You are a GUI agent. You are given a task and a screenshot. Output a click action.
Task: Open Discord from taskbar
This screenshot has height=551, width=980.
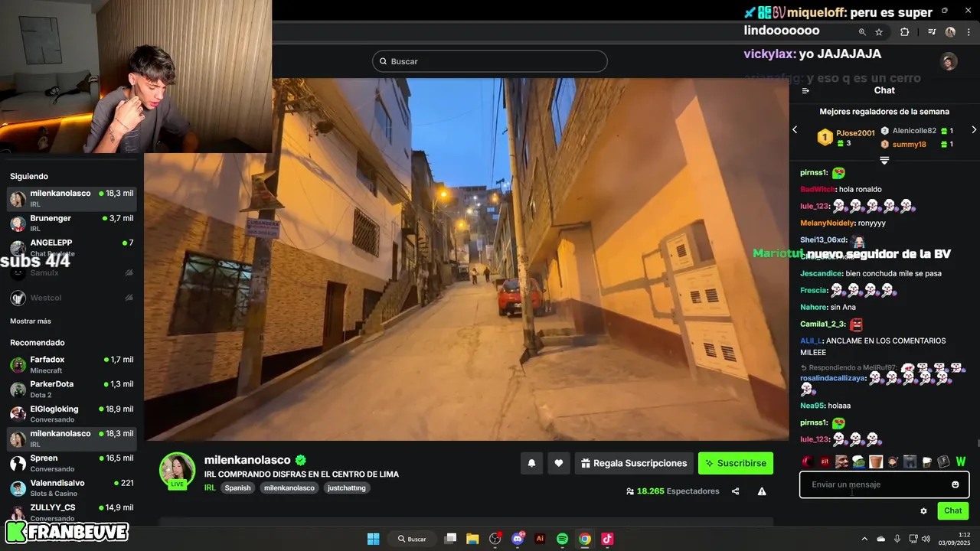point(518,539)
